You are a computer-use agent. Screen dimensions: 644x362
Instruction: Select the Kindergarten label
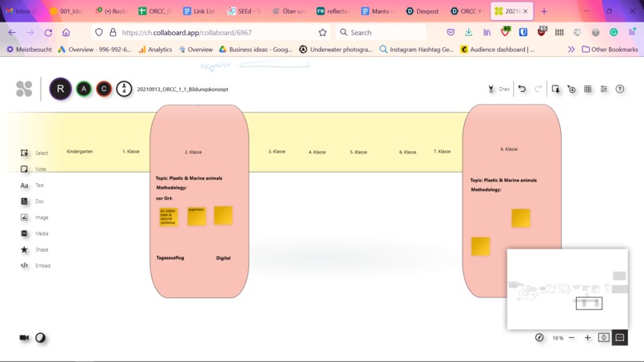80,152
